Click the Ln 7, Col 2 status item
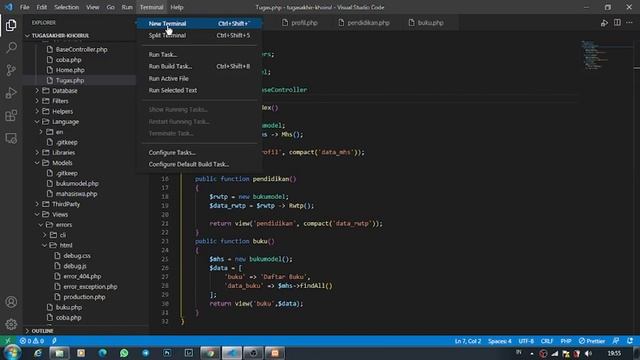 468,341
